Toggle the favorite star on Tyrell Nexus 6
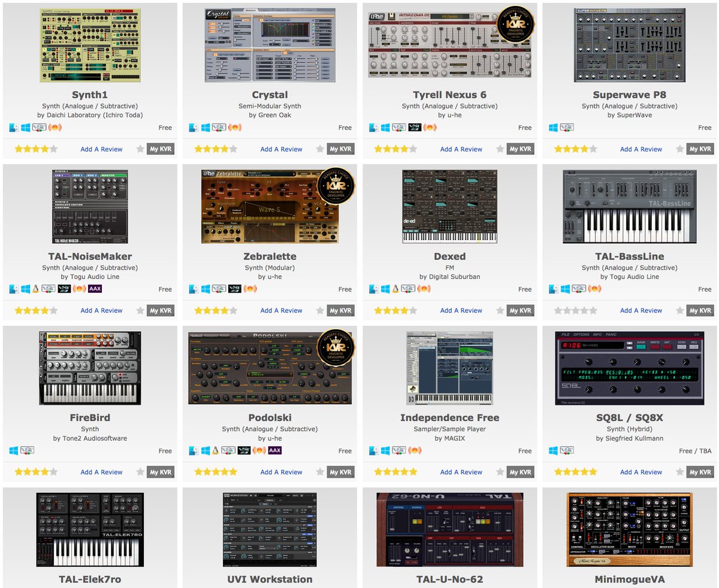Viewport: 719px width, 588px height. pyautogui.click(x=500, y=149)
